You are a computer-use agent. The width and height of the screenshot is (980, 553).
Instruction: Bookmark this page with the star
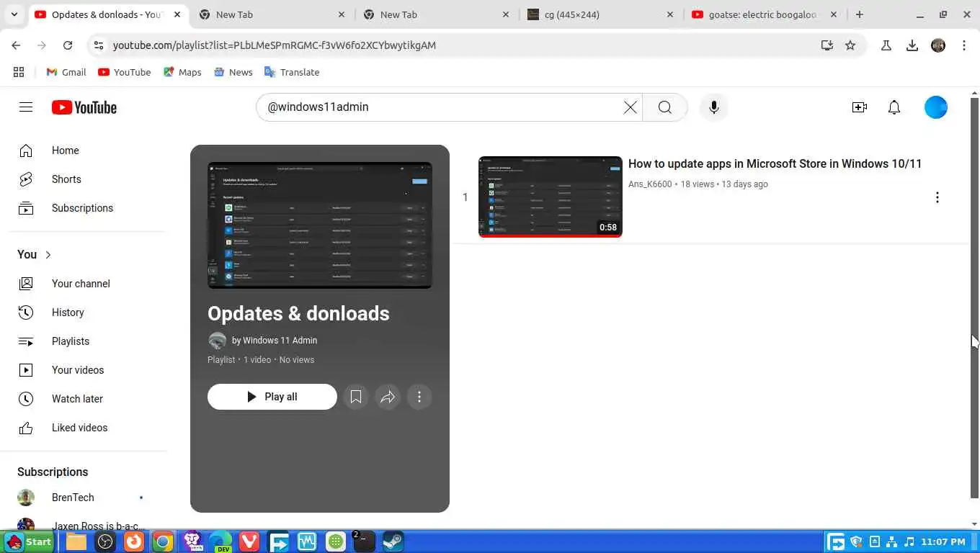point(850,45)
